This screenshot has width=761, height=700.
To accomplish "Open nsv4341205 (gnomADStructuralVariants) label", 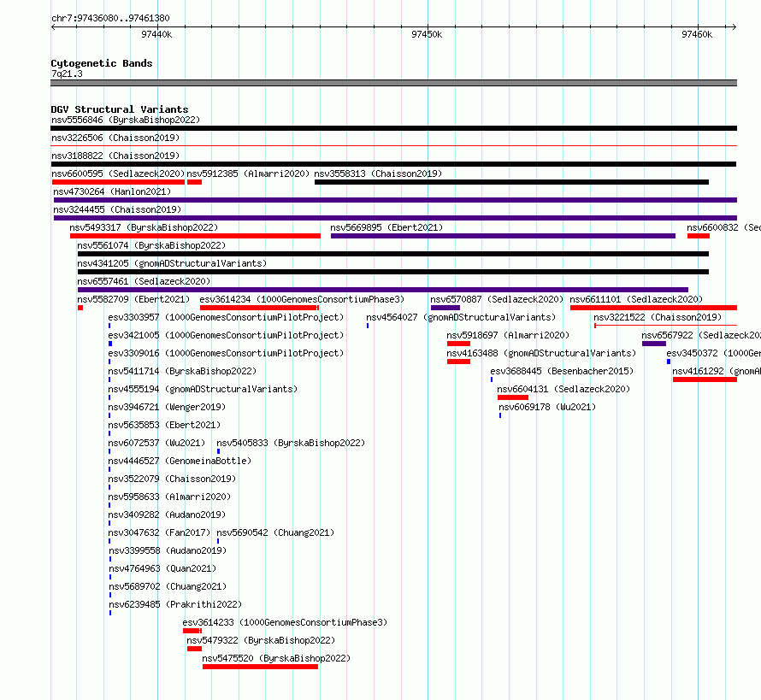I will coord(172,263).
